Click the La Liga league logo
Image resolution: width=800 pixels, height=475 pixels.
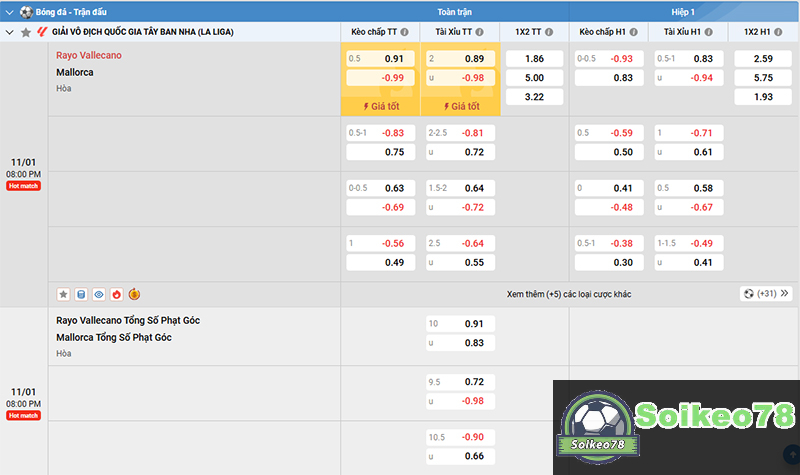tap(42, 32)
